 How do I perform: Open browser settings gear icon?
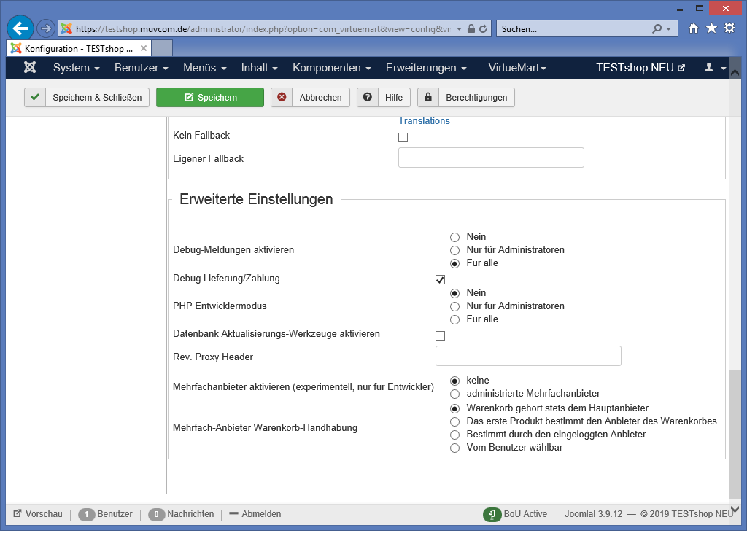coord(729,28)
